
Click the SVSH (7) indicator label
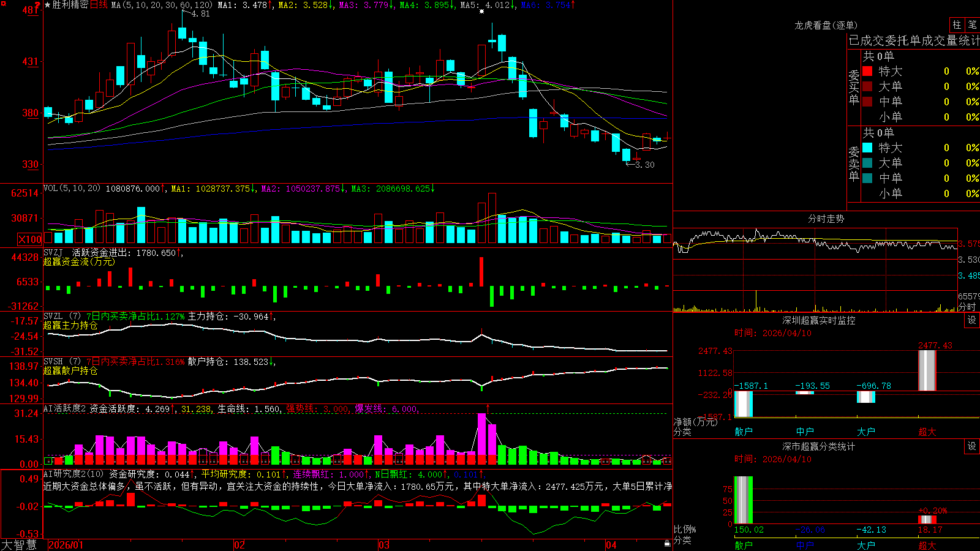point(62,362)
